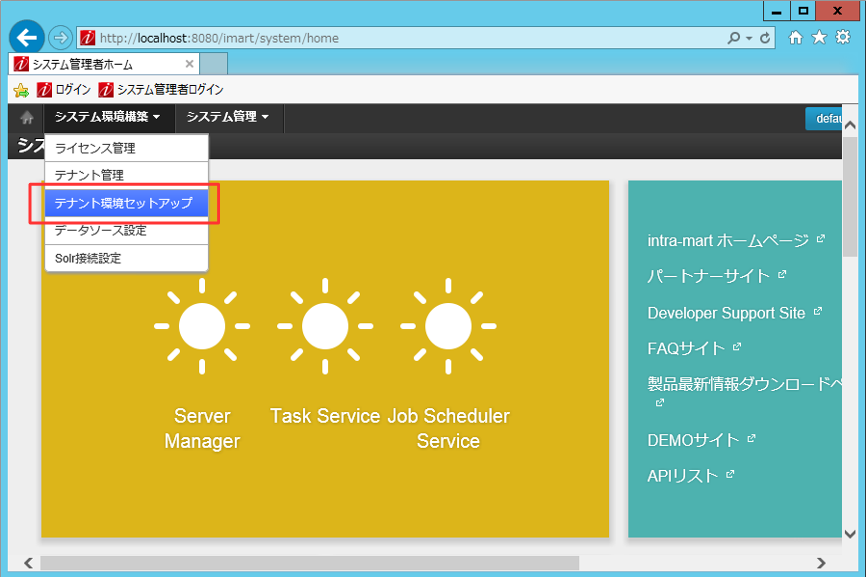Click the external link icon beside DEMOサイト
The height and width of the screenshot is (577, 866).
[751, 438]
